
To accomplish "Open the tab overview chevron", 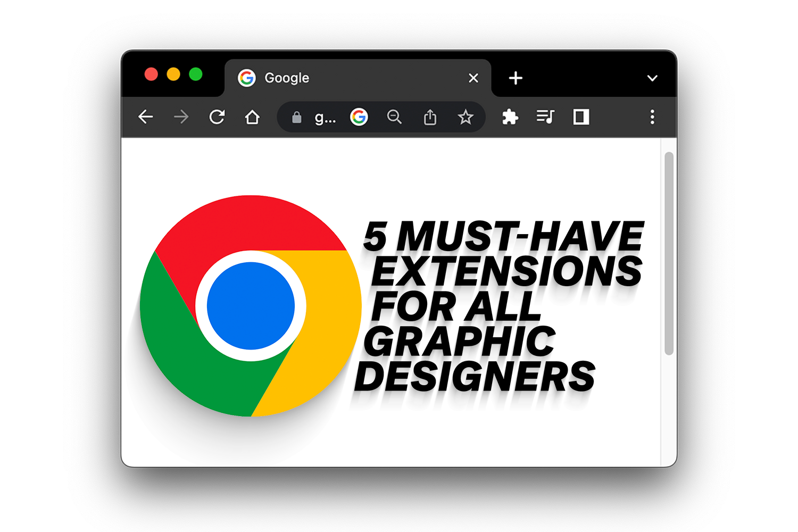I will 652,78.
